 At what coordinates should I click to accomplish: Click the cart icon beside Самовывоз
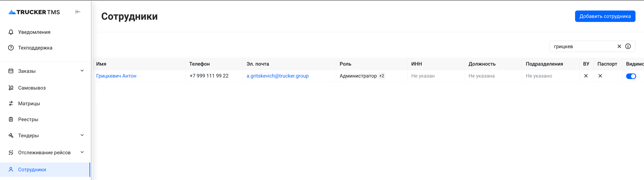point(11,88)
